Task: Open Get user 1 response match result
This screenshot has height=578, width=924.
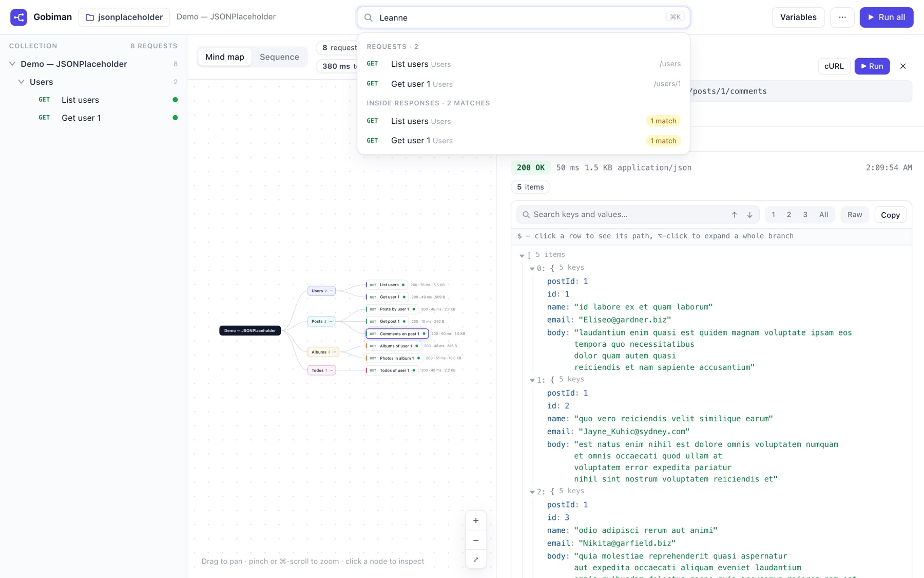Action: point(524,141)
